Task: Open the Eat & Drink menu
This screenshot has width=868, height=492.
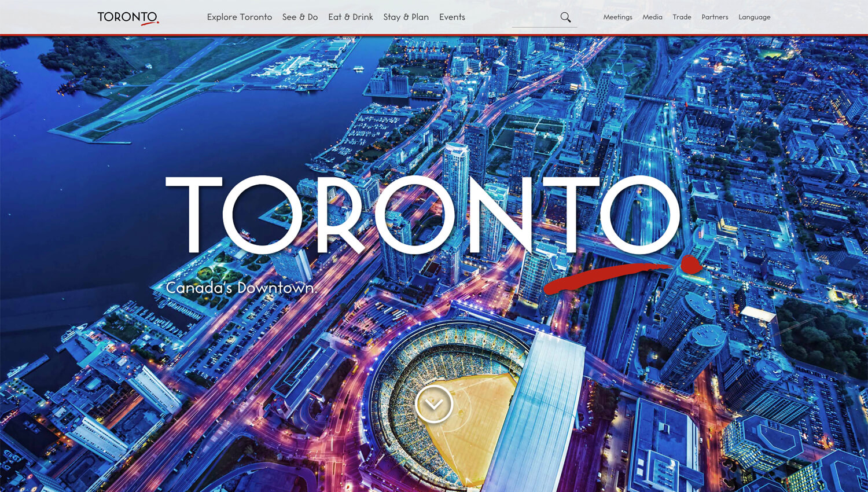Action: tap(351, 17)
